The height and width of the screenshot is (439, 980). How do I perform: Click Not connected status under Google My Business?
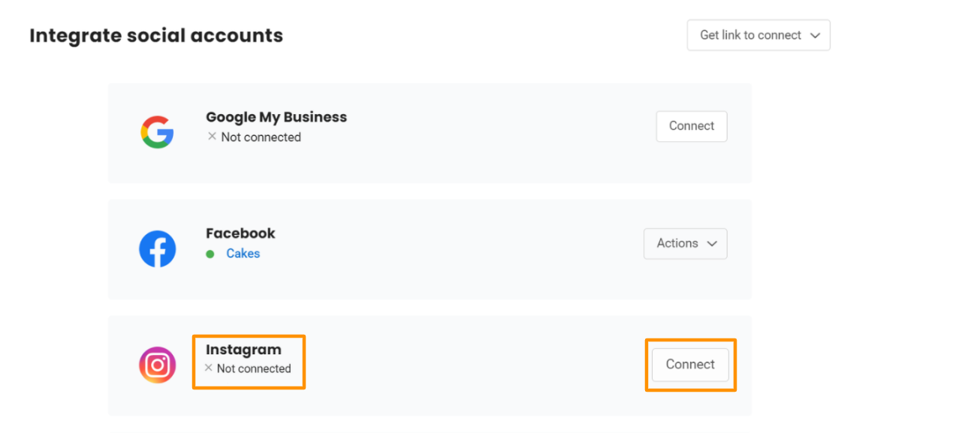pyautogui.click(x=261, y=137)
